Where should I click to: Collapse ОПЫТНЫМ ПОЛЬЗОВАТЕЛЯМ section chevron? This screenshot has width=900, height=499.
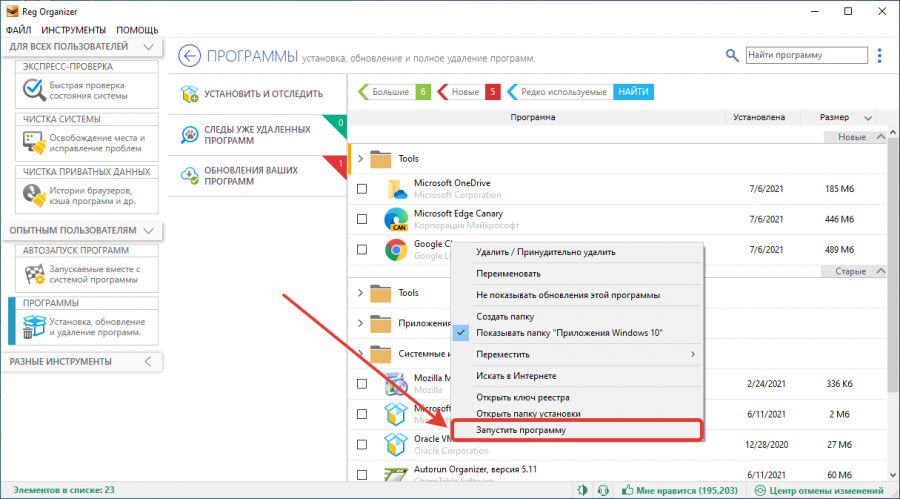(148, 231)
